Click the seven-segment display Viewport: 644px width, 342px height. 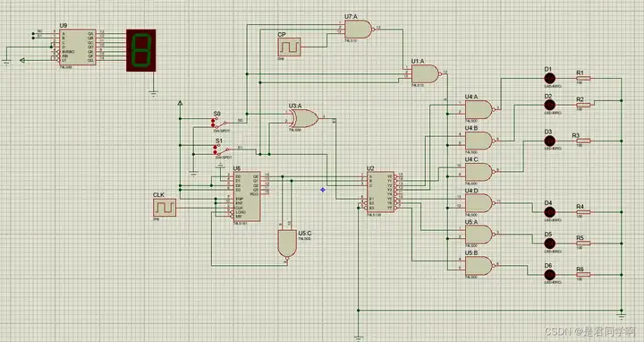141,50
